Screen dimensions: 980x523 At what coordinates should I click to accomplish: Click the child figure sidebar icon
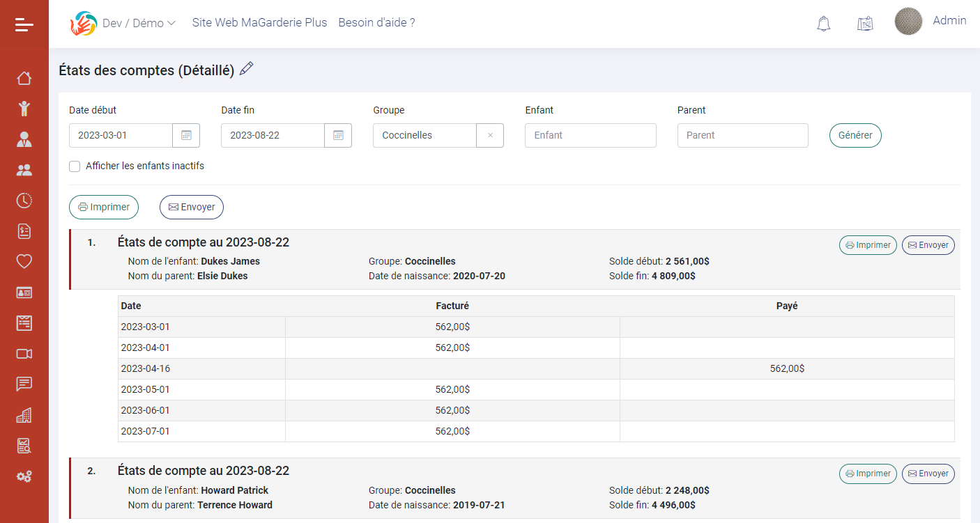click(x=24, y=109)
